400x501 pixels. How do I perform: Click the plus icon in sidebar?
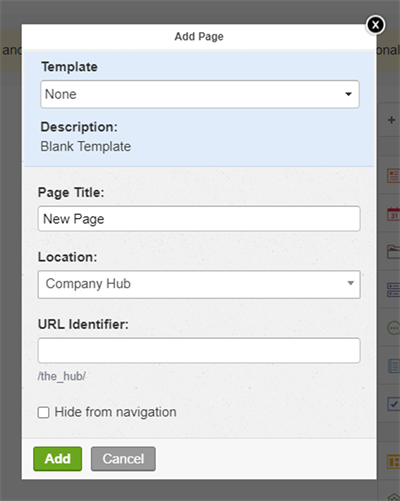point(392,120)
